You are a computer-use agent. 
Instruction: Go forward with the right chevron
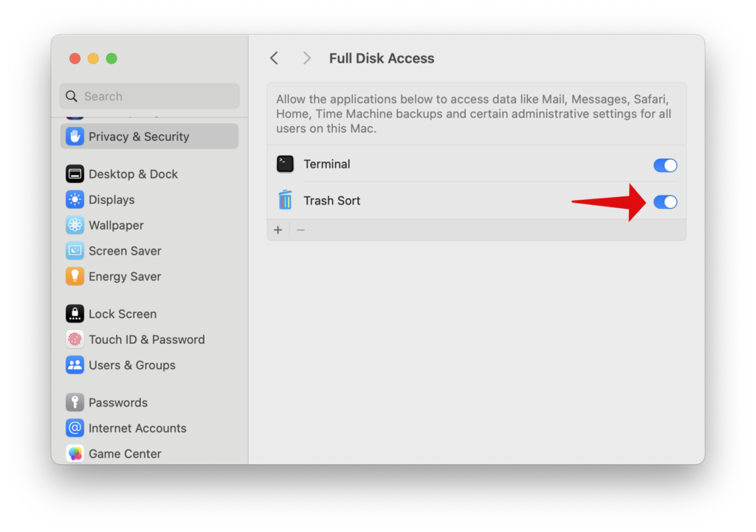point(306,58)
